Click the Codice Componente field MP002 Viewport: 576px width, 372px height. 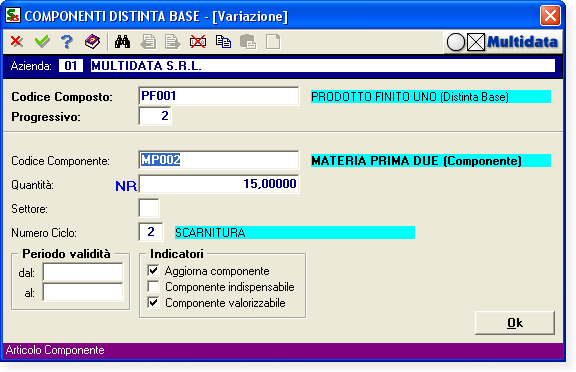pos(219,160)
